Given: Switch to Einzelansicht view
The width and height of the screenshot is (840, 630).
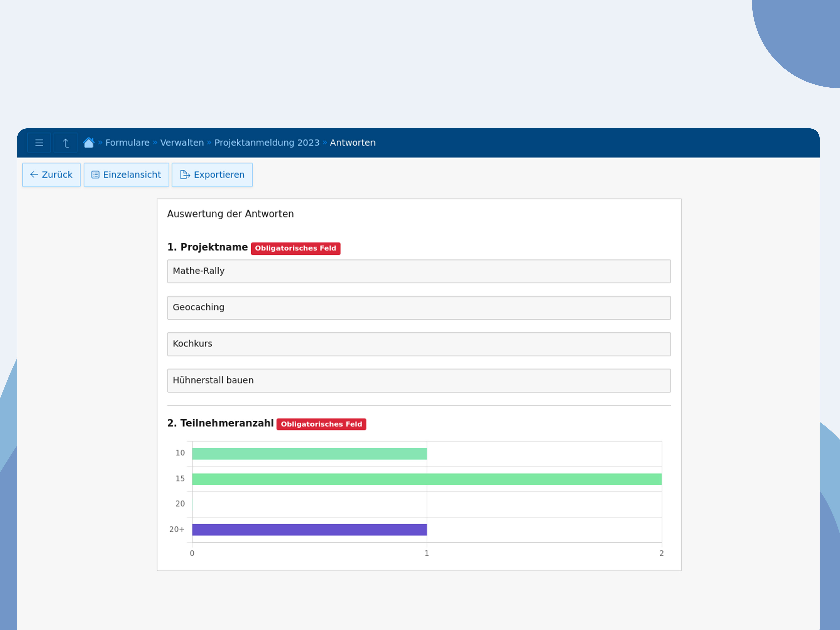Looking at the screenshot, I should click(x=127, y=175).
